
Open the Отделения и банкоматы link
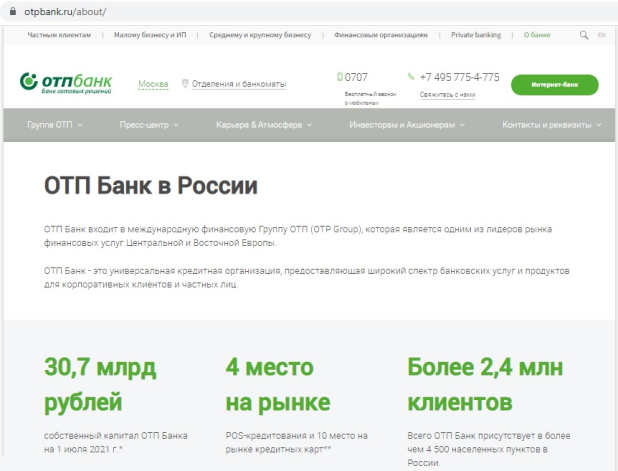tap(239, 84)
